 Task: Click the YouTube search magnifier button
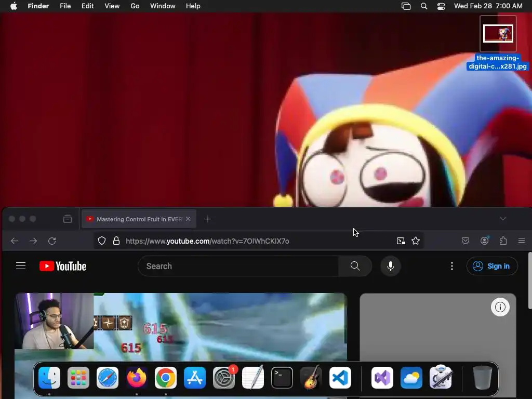click(355, 266)
